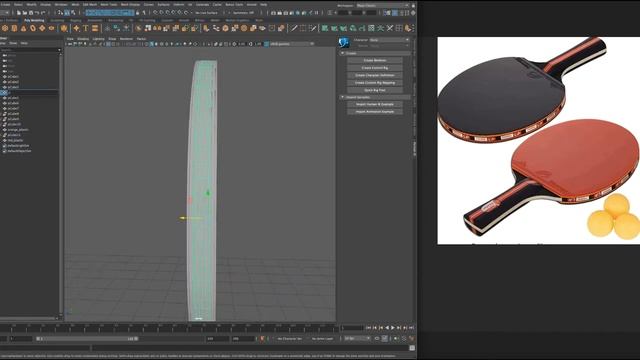Image resolution: width=640 pixels, height=360 pixels.
Task: Toggle Select by hierarchy mode
Action: [x=60, y=13]
